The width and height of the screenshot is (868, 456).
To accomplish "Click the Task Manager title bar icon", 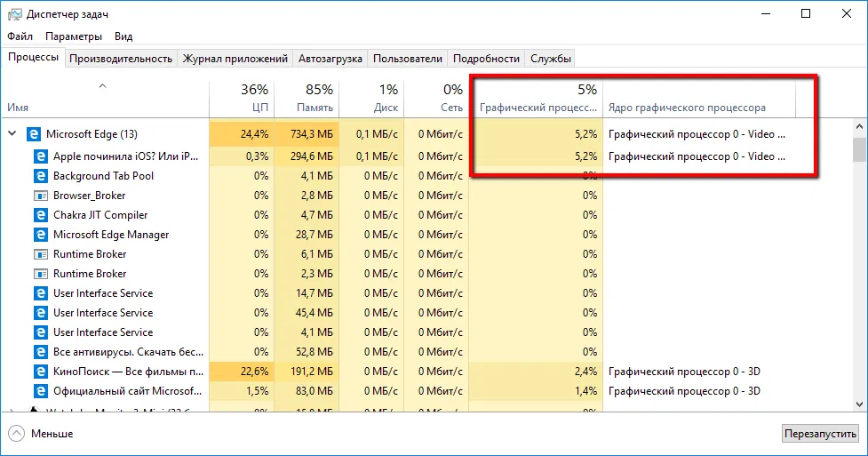I will click(x=14, y=13).
